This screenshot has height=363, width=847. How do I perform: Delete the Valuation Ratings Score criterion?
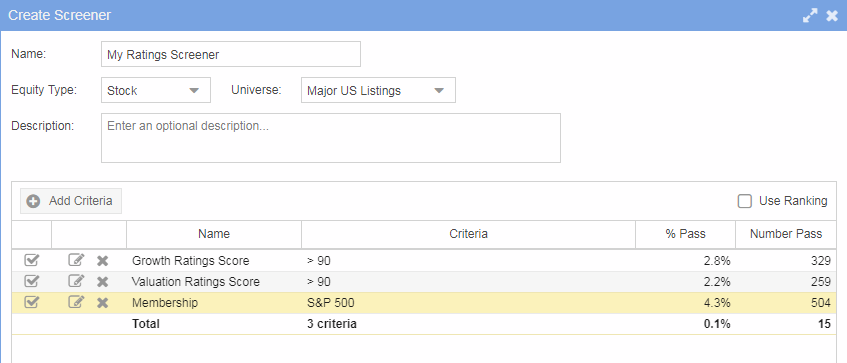point(103,282)
